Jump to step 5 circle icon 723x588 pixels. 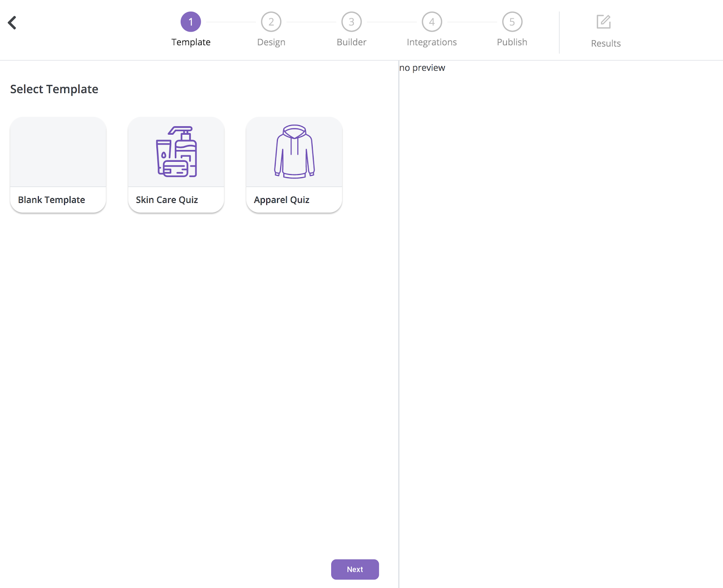tap(512, 22)
